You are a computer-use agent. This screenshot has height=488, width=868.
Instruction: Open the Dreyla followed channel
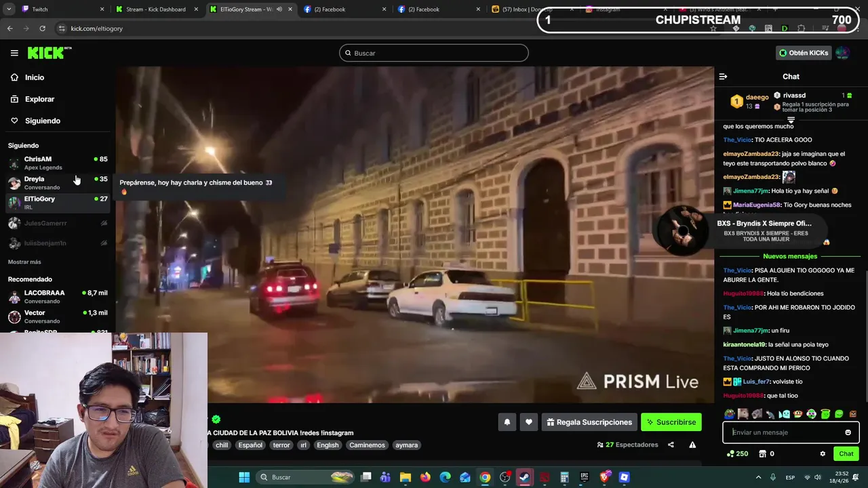pyautogui.click(x=58, y=183)
